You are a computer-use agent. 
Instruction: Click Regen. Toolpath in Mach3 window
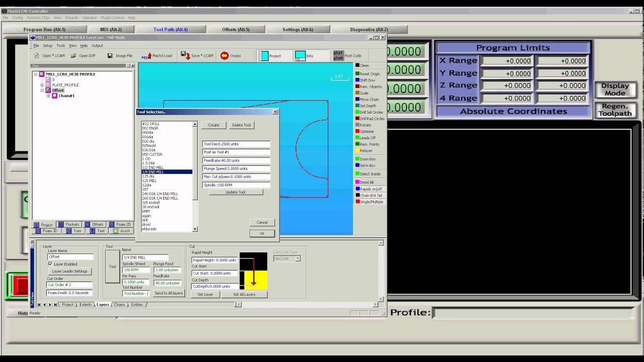click(615, 110)
